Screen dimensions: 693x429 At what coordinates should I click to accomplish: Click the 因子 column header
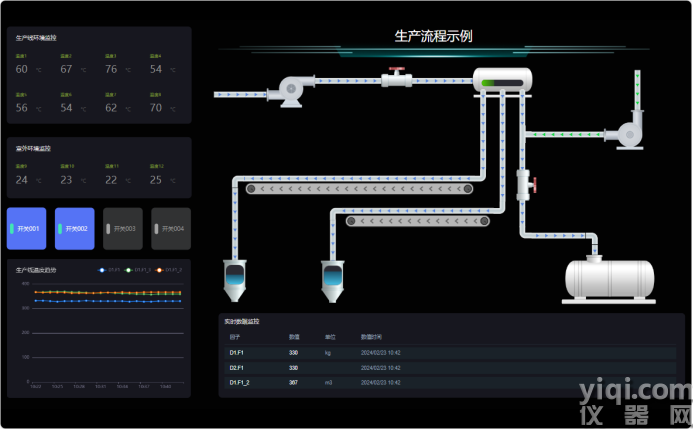pyautogui.click(x=234, y=337)
